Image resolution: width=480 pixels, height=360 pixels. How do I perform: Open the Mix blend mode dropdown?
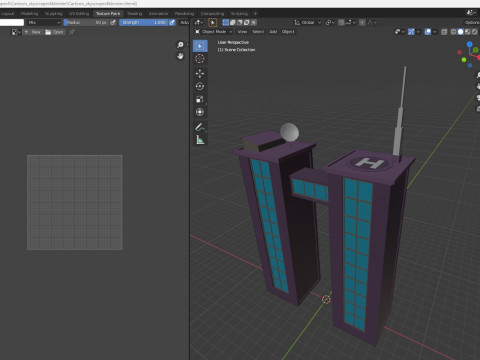pyautogui.click(x=44, y=22)
